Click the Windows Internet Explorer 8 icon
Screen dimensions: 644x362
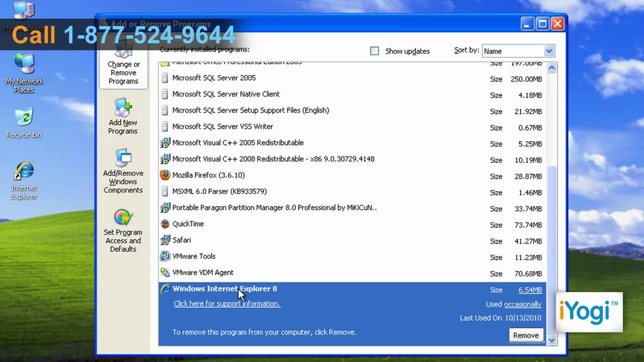pos(165,289)
